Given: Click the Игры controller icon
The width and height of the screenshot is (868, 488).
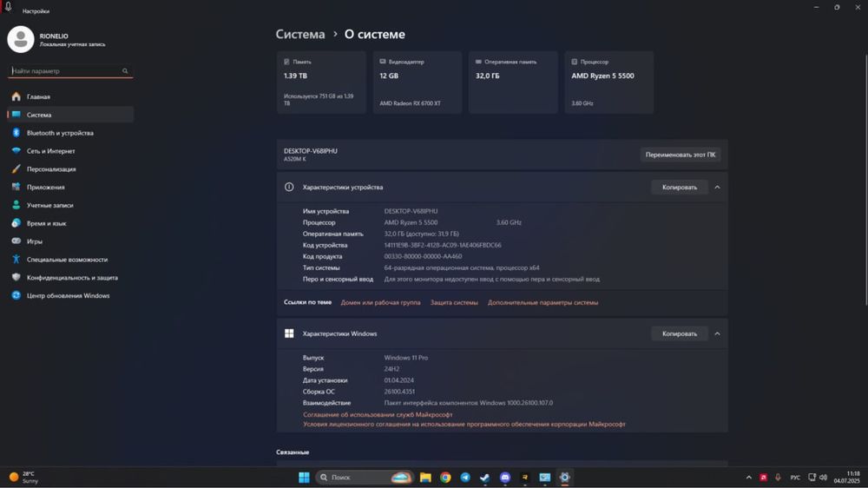Looking at the screenshot, I should click(x=16, y=241).
